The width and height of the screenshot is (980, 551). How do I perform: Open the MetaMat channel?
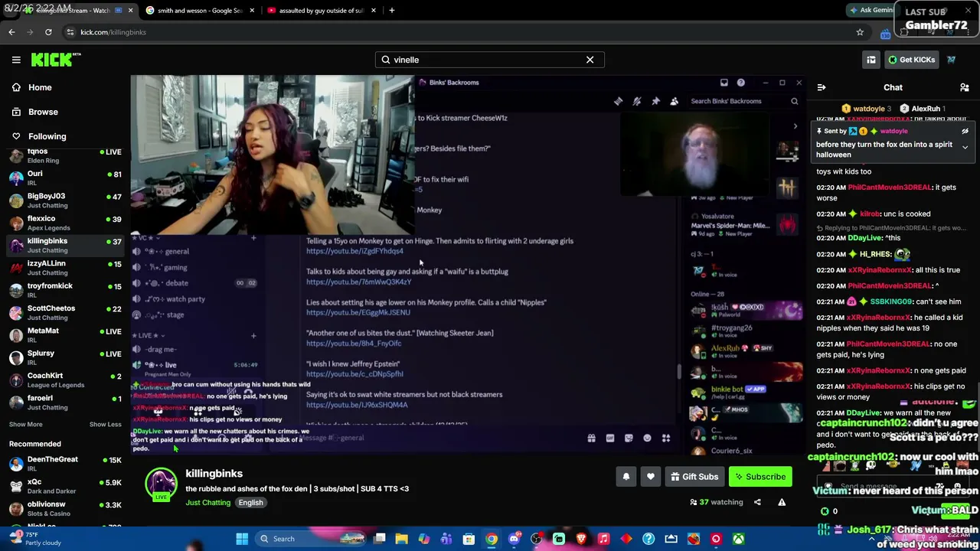coord(65,335)
